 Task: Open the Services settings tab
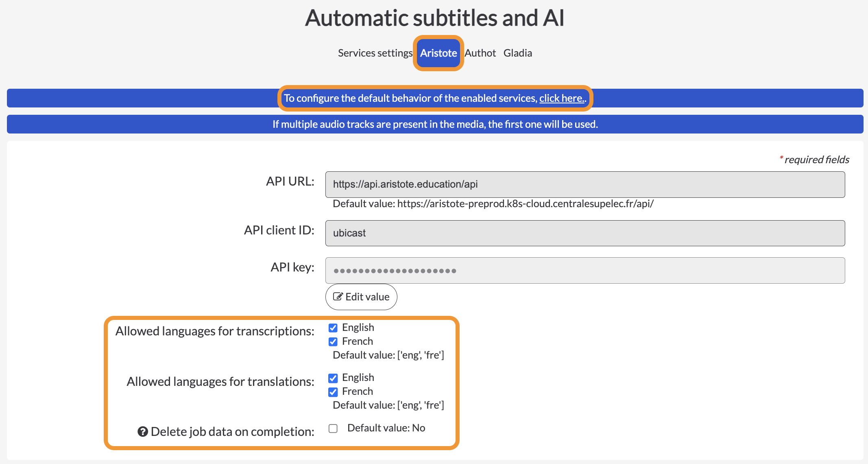click(375, 53)
